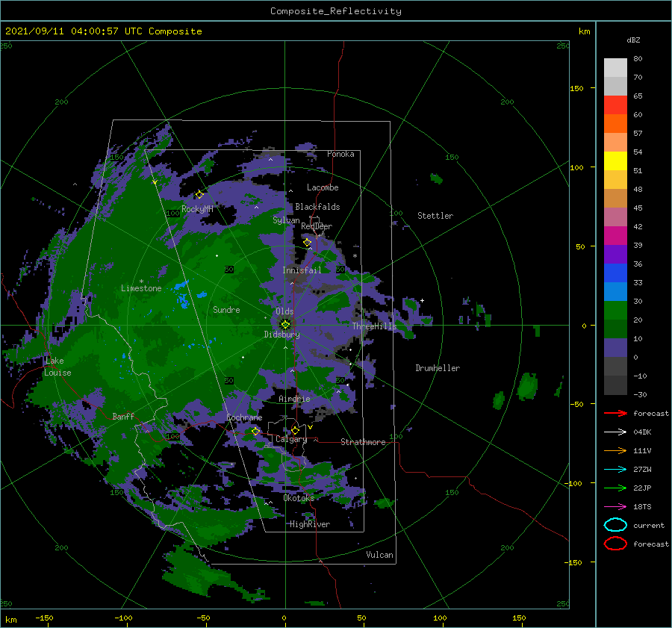Click the 04DK legend label
This screenshot has width=672, height=628.
click(642, 432)
